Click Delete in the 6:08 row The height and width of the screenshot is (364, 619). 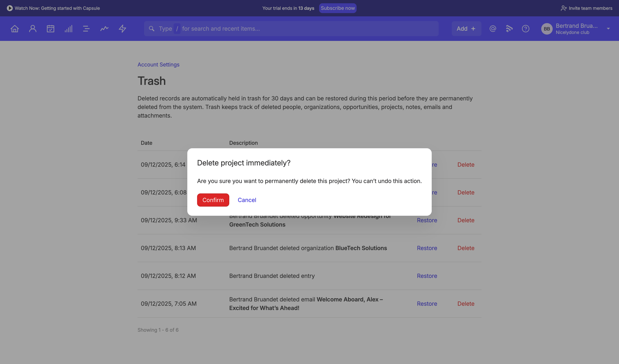(466, 193)
